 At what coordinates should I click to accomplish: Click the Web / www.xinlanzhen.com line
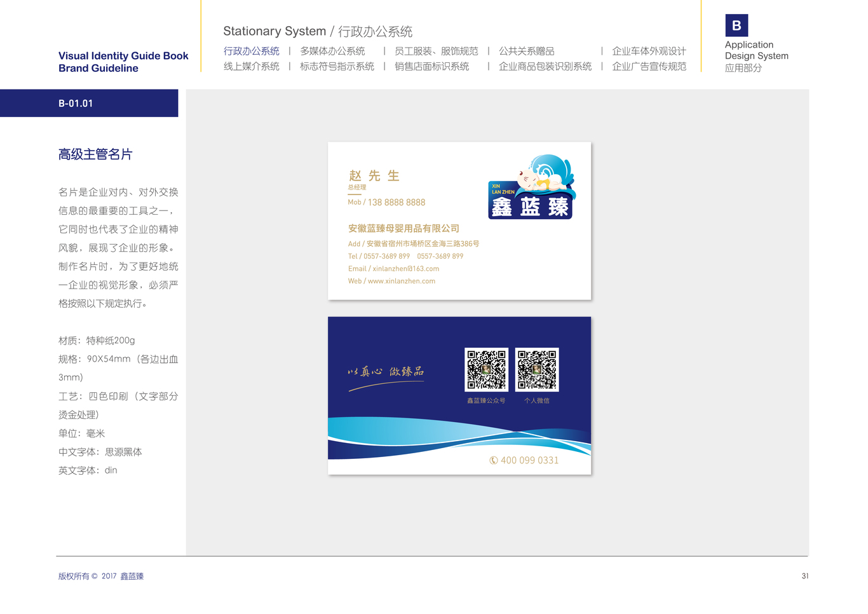coord(391,281)
